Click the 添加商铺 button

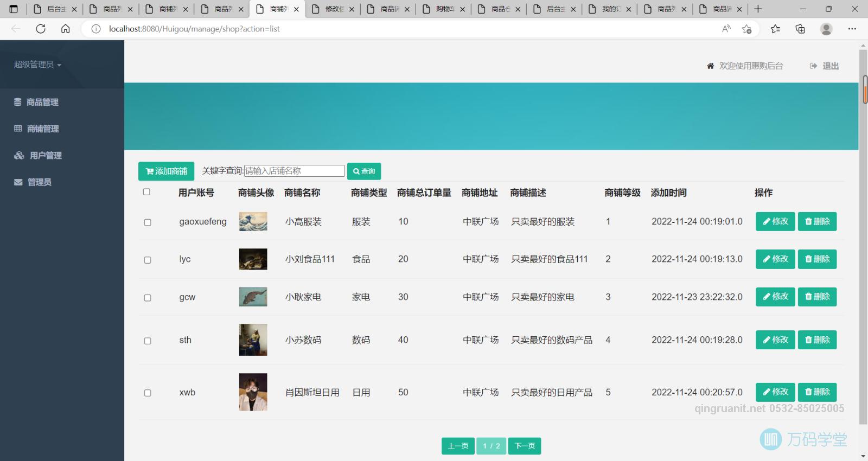coord(166,171)
